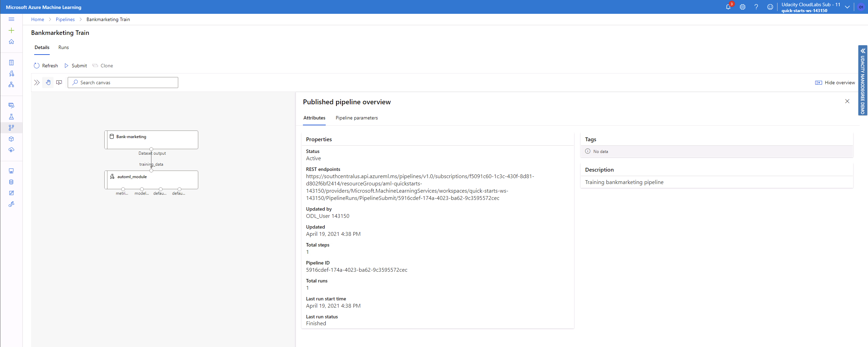Click the Refresh button
Viewport: 868px width, 347px height.
[46, 66]
